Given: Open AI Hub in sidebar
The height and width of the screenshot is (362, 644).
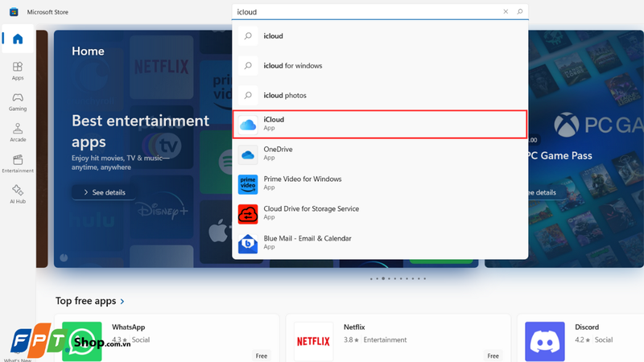Looking at the screenshot, I should pyautogui.click(x=18, y=194).
